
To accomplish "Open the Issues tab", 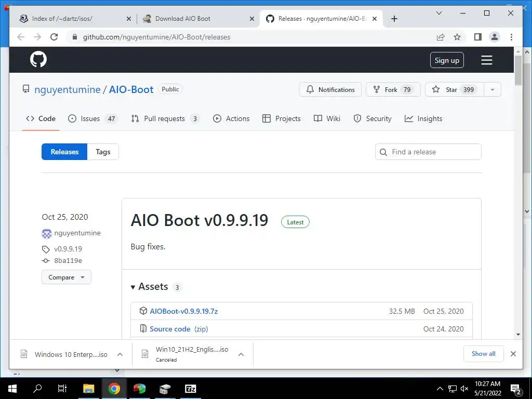I will pyautogui.click(x=91, y=118).
